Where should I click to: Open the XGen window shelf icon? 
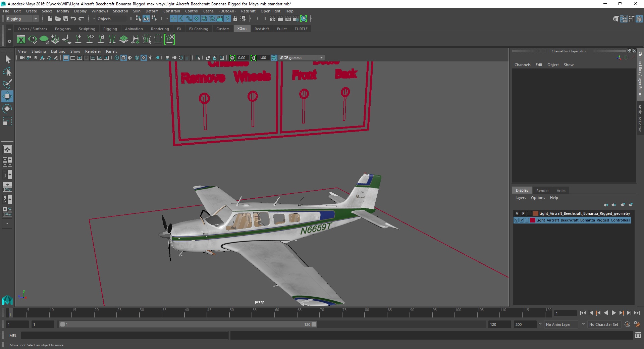21,40
